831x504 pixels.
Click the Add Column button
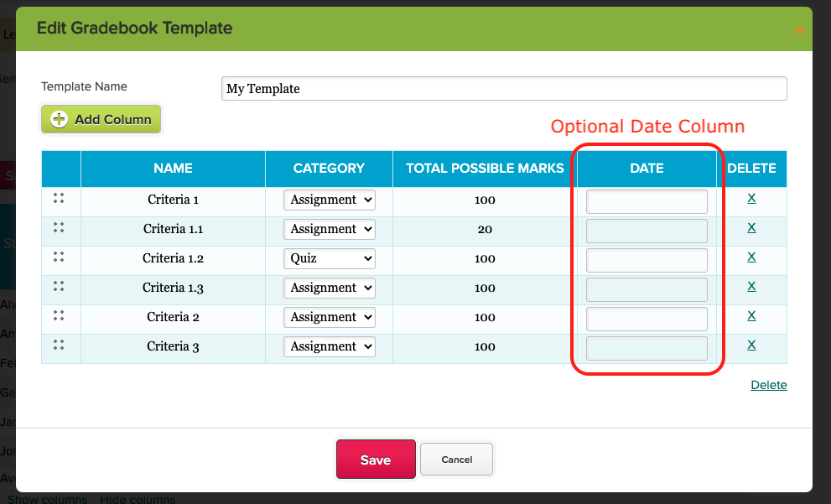click(x=101, y=119)
